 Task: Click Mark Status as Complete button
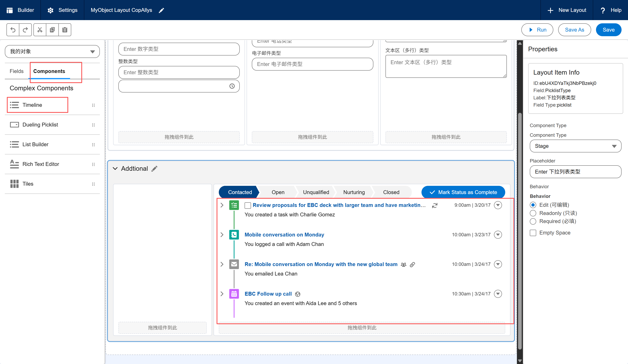point(463,192)
